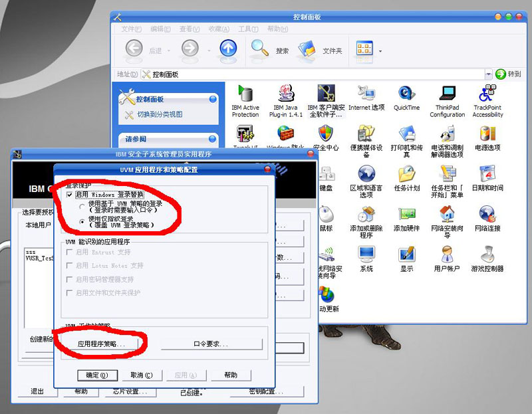Viewport: 532px width, 414px height.
Task: Open the 文件(F) menu
Action: pyautogui.click(x=131, y=29)
